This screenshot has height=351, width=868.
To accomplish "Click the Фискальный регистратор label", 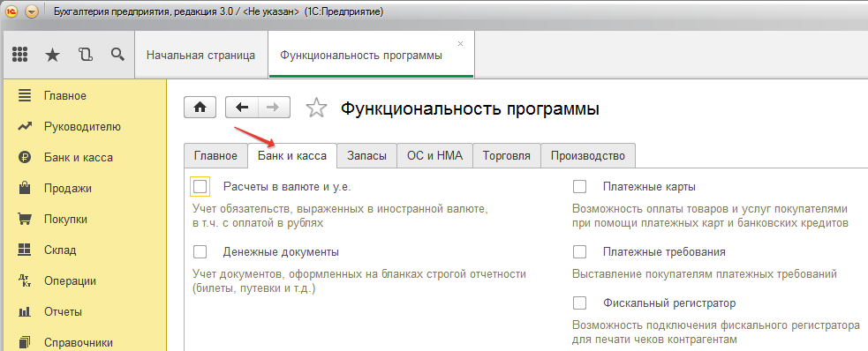I will click(x=669, y=302).
